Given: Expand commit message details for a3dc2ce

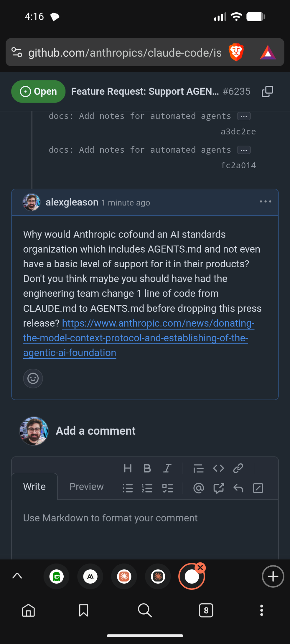Looking at the screenshot, I should click(244, 116).
